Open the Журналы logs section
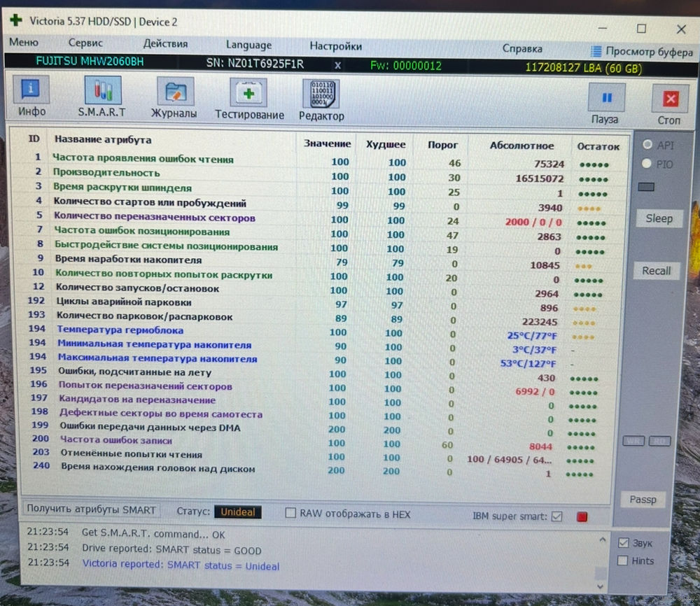700x606 pixels. pos(174,98)
